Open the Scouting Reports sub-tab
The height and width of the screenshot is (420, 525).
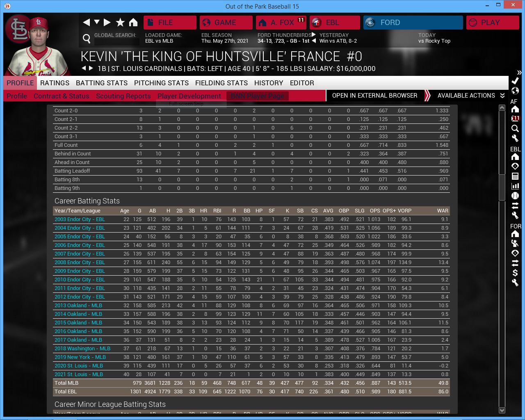[123, 96]
